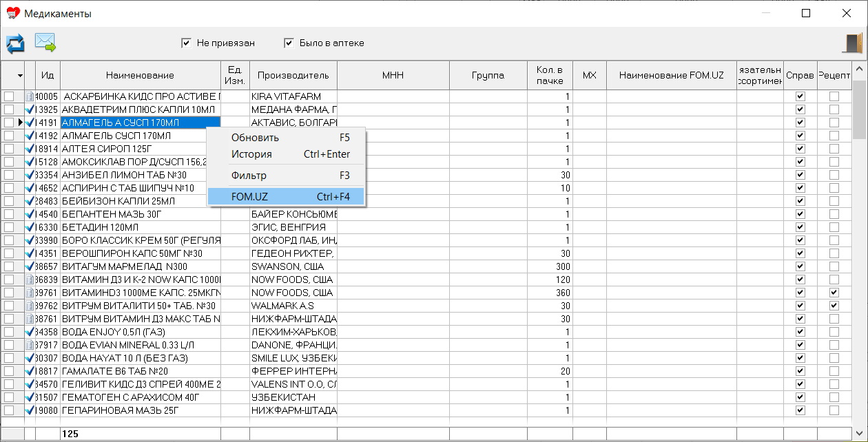Select the ГЕПАРИНОВАЯ МАЗЬ 25Г name cell
Screen dimensions: 868x442
pyautogui.click(x=140, y=410)
